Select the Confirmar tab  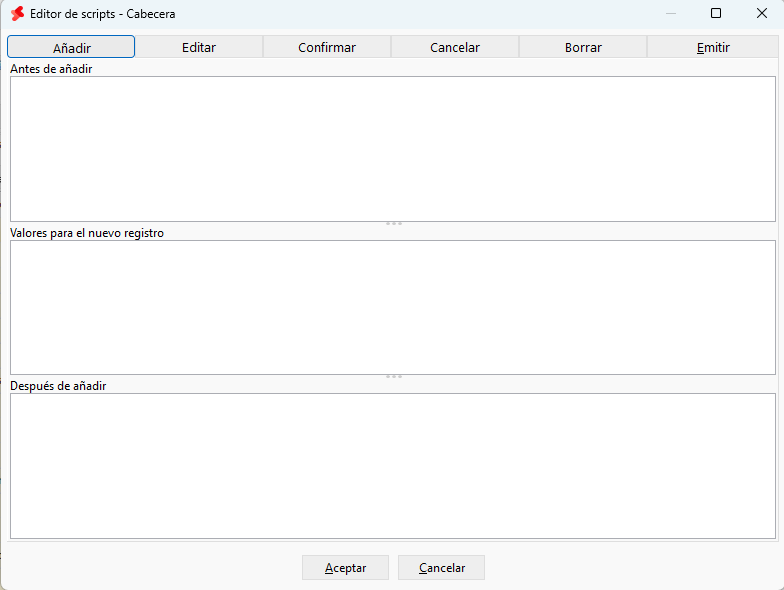[327, 47]
